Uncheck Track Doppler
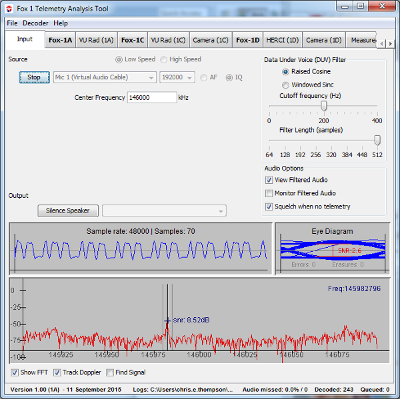The width and height of the screenshot is (400, 399). [57, 373]
